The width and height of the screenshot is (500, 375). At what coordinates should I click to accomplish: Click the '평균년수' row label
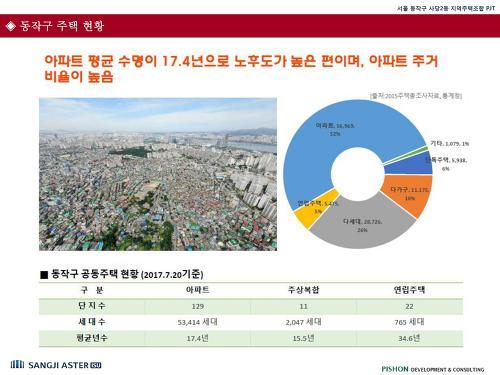[x=92, y=338]
